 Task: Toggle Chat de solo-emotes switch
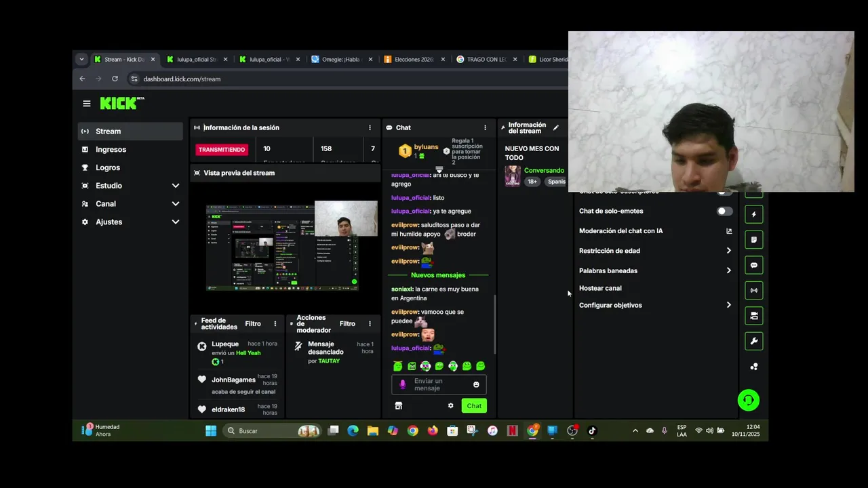[725, 211]
